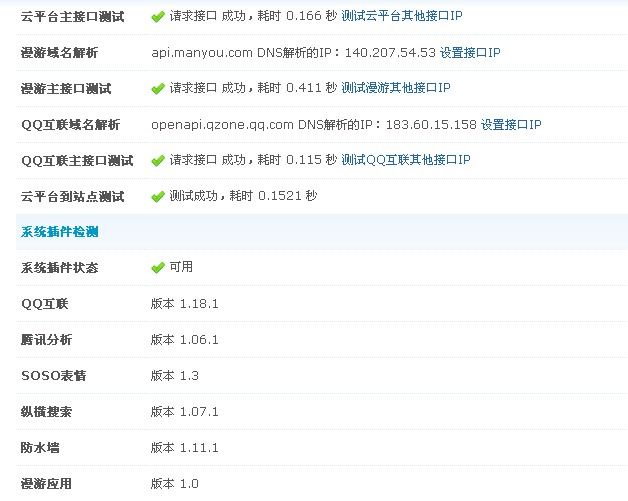Select label 云平台到站点测试
This screenshot has width=628, height=501.
click(72, 197)
